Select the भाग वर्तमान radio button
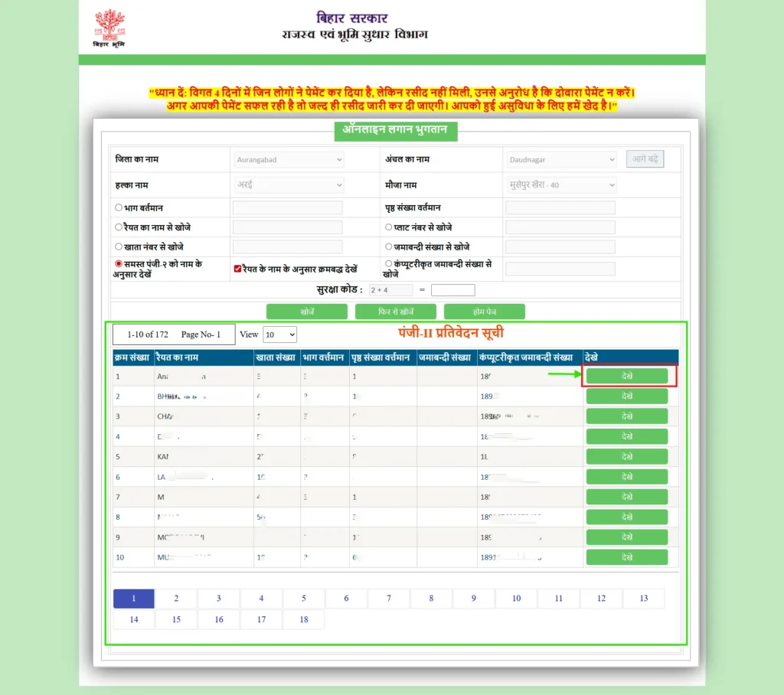 coord(119,207)
